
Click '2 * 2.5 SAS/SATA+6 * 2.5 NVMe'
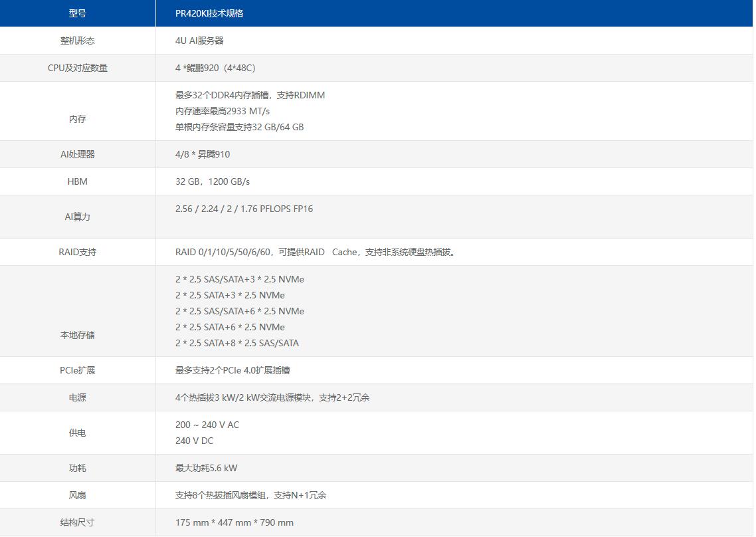pos(240,311)
